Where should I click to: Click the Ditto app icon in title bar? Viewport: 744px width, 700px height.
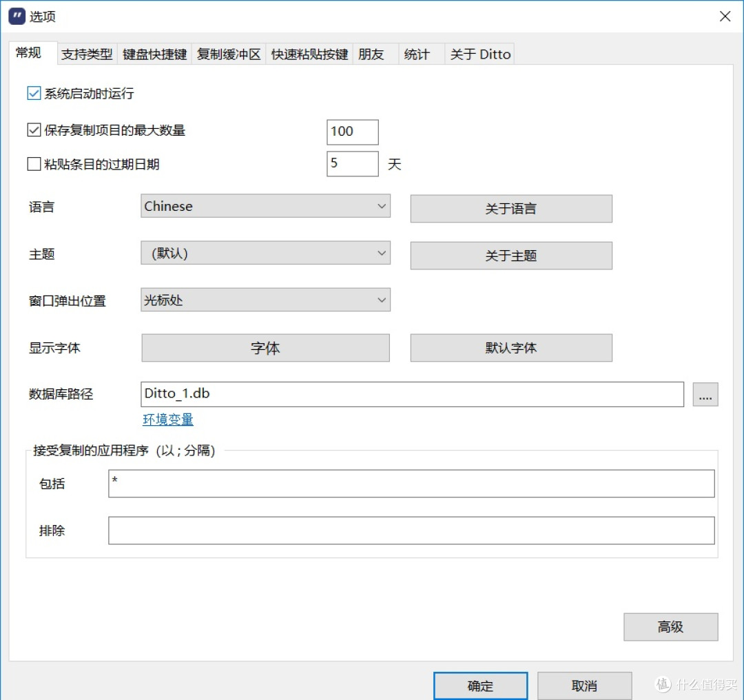[x=17, y=16]
